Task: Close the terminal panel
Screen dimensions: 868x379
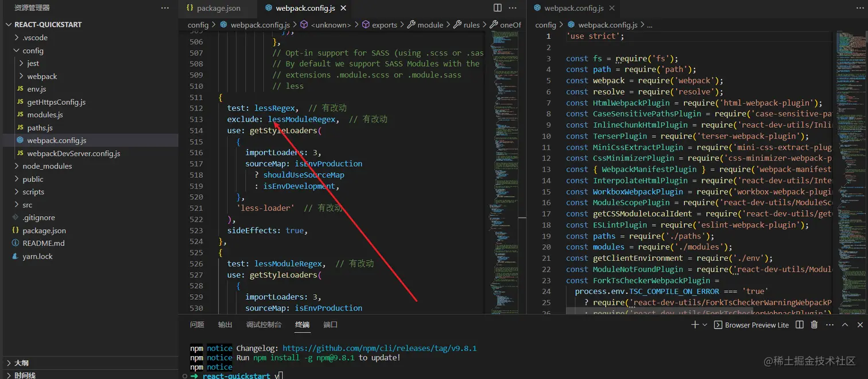Action: click(860, 325)
